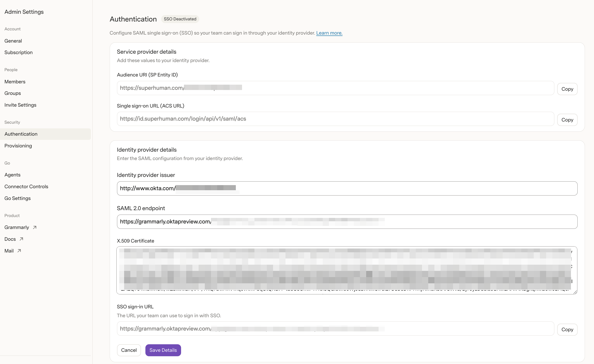Go to Agents page
Image resolution: width=594 pixels, height=364 pixels.
[12, 175]
